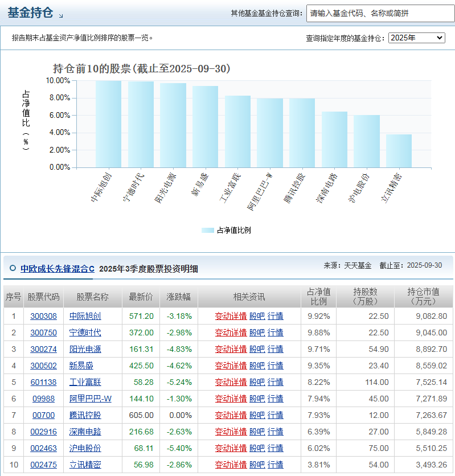Click the 占净值比例 column header
The image size is (455, 476).
pyautogui.click(x=318, y=297)
